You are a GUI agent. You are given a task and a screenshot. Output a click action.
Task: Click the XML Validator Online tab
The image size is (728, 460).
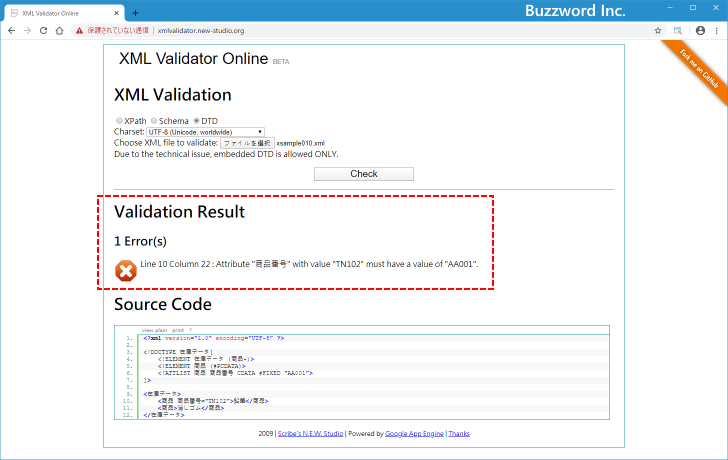click(60, 12)
